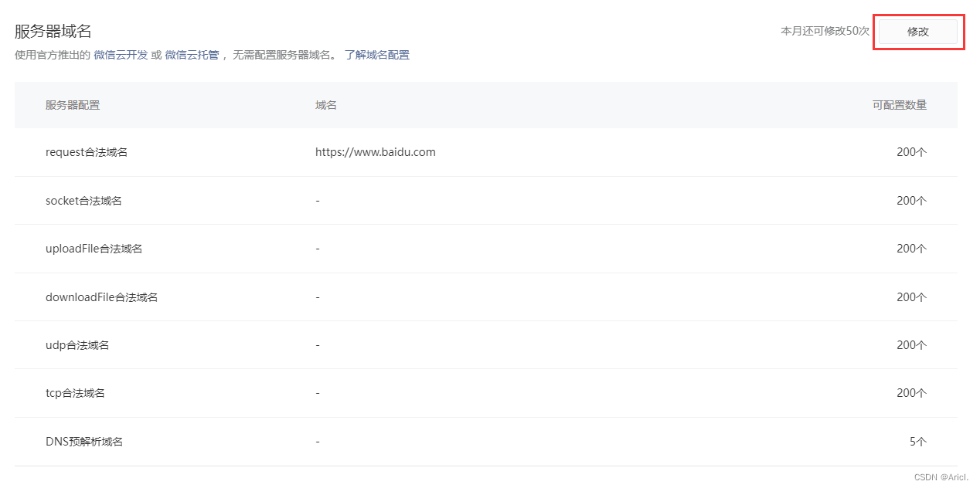Click the 200个 quota in uploadFile row

[x=912, y=249]
